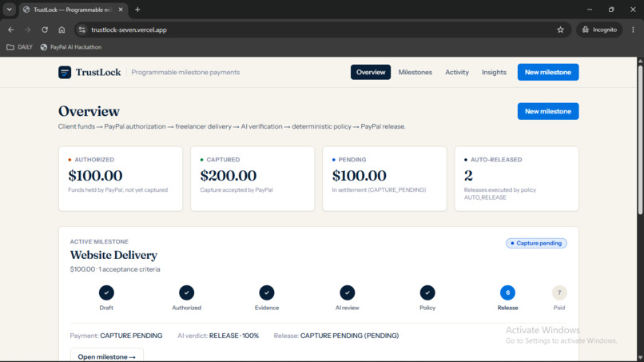
Task: Click the Evidence step checkmark
Action: tap(267, 292)
